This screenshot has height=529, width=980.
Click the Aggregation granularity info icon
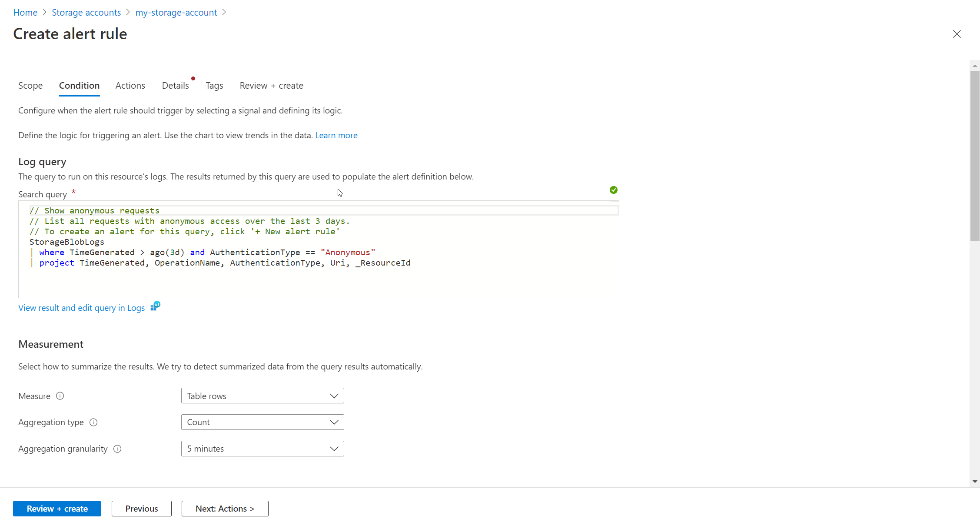pyautogui.click(x=117, y=449)
